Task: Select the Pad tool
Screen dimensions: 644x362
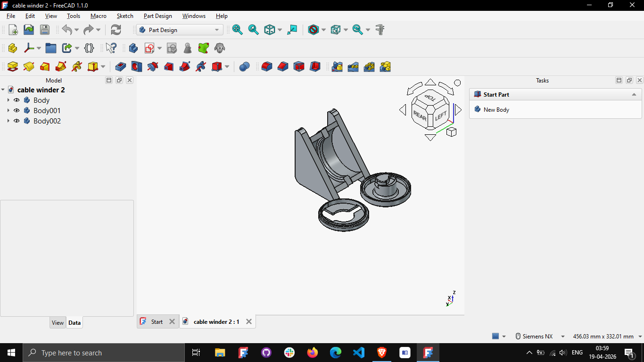Action: point(13,66)
